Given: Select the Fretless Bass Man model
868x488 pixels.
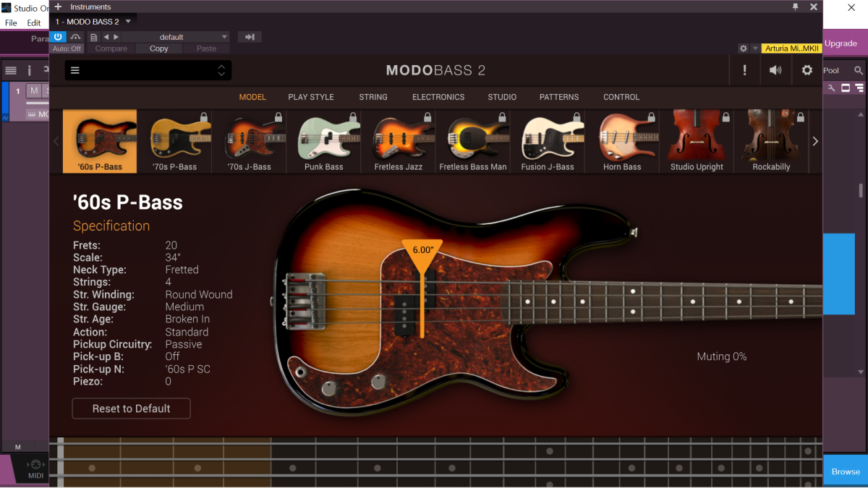Looking at the screenshot, I should point(473,141).
